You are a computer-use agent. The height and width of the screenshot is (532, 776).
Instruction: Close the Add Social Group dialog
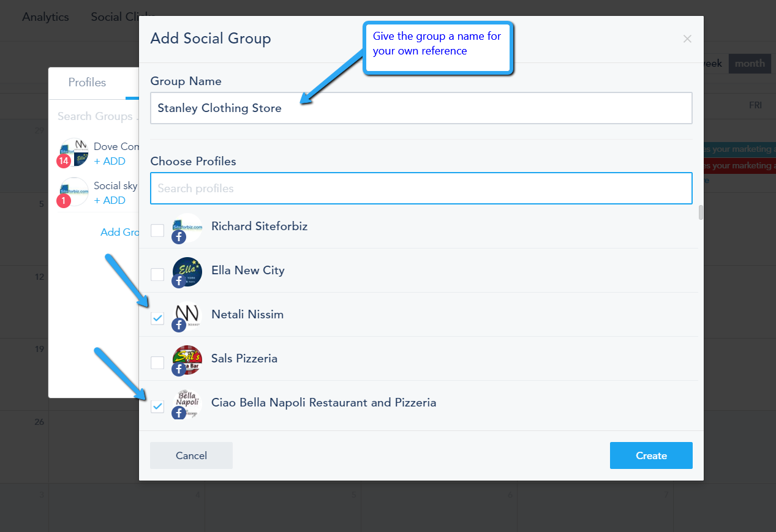pyautogui.click(x=687, y=39)
